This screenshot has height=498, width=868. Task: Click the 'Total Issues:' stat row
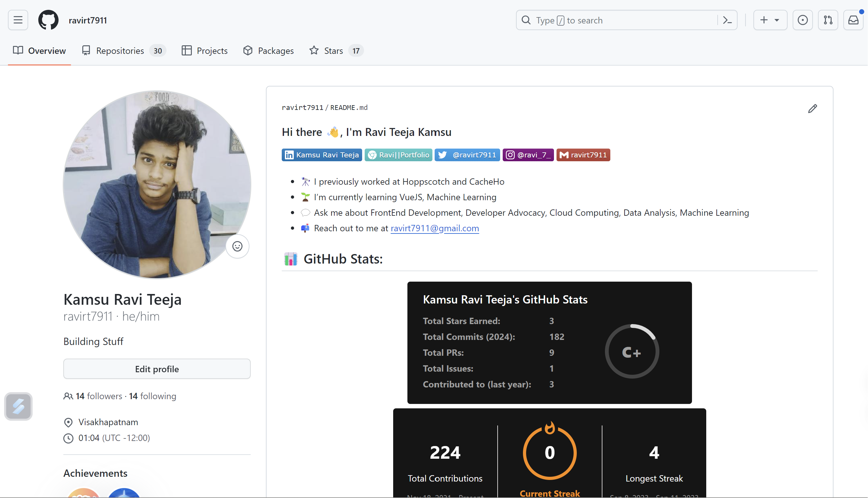489,369
